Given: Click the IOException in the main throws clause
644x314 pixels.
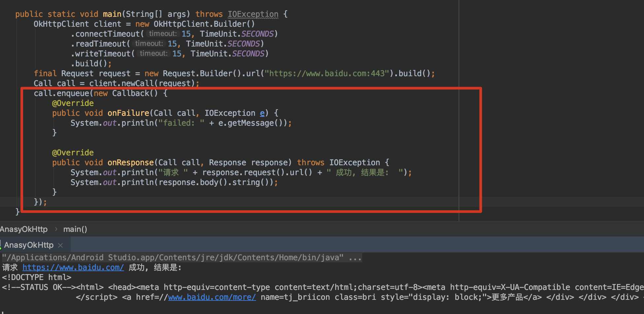Looking at the screenshot, I should pos(253,14).
